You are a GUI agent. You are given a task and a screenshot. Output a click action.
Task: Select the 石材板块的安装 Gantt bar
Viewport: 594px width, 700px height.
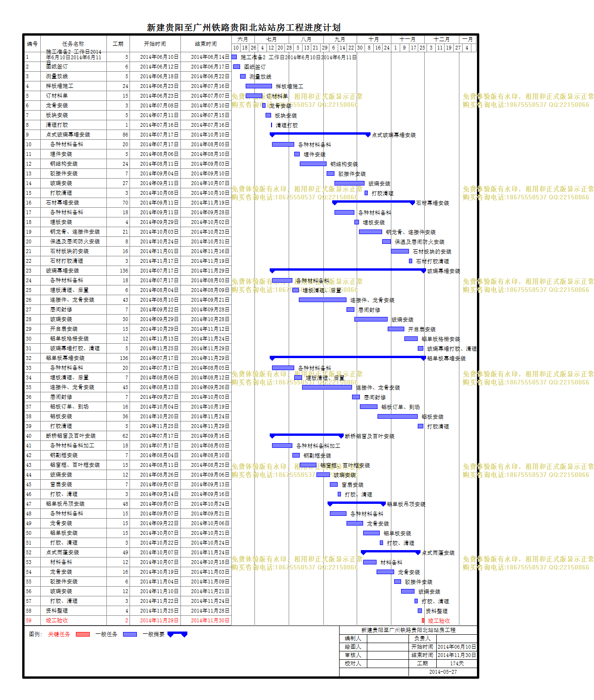tap(400, 251)
